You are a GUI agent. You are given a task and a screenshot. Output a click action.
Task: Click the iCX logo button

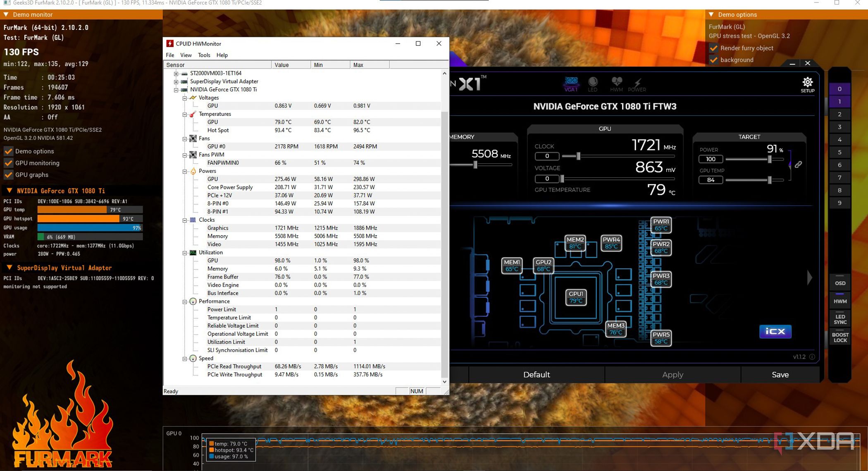click(x=775, y=331)
